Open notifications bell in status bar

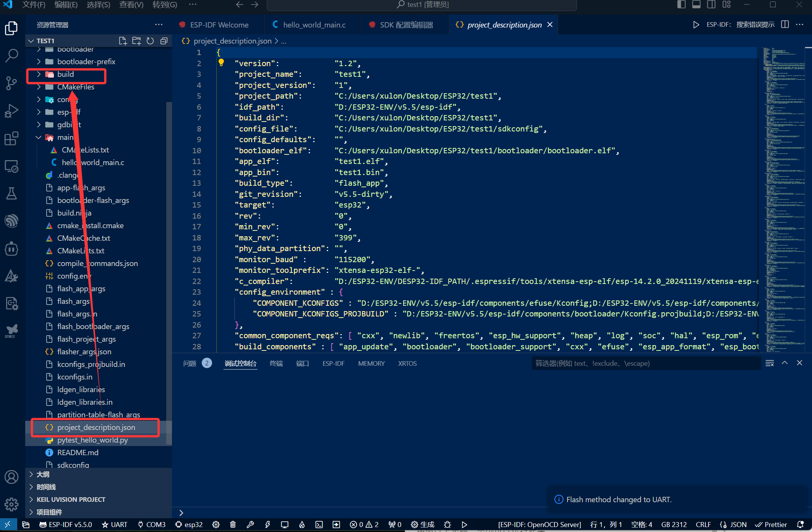[801, 524]
